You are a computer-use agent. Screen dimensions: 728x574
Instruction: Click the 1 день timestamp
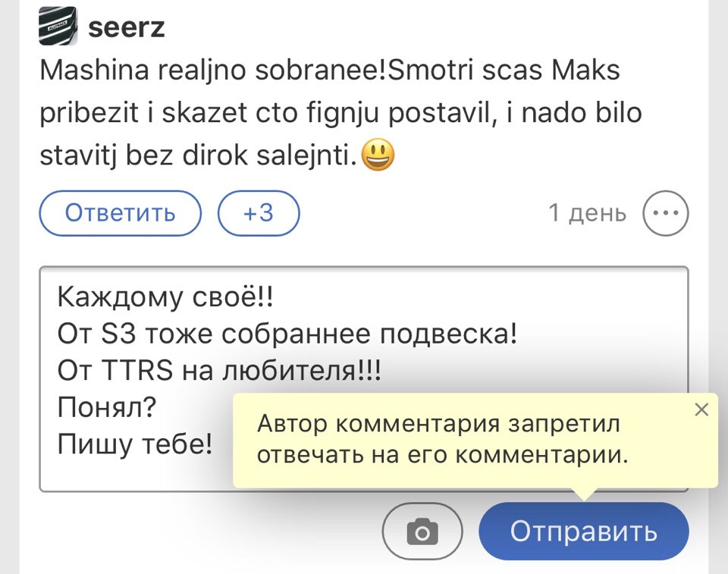588,214
